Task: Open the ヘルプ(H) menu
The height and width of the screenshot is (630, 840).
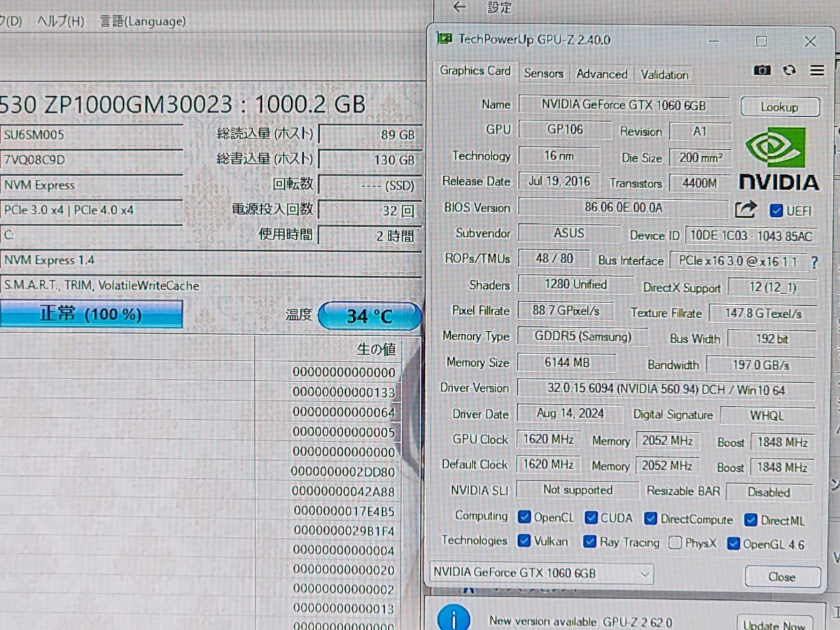Action: (60, 21)
